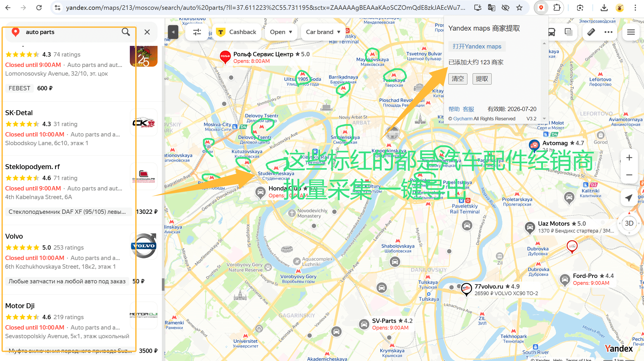Select the ruler distance tool
This screenshot has height=361, width=644.
coord(591,32)
